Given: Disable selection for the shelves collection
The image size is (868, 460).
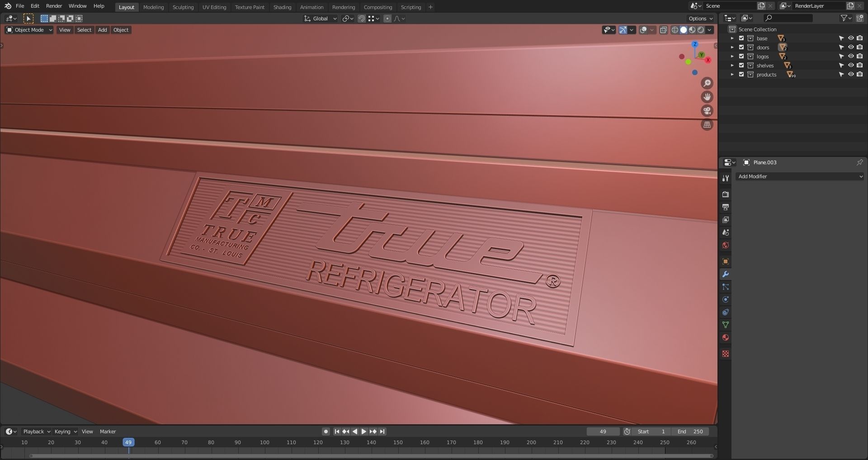Looking at the screenshot, I should click(x=841, y=66).
